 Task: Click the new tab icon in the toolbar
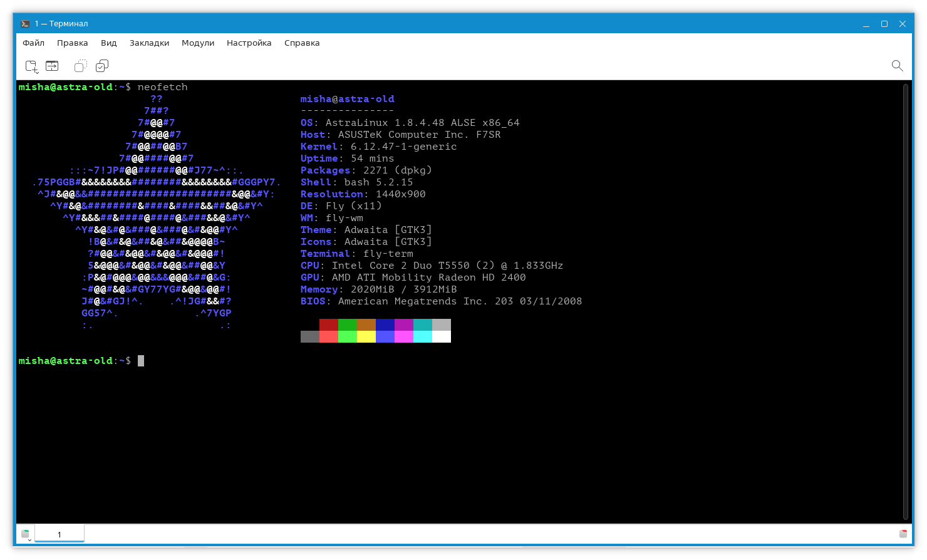[x=31, y=66]
